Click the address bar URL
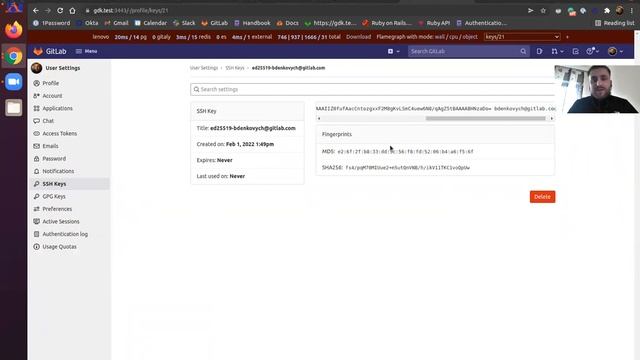This screenshot has width=640, height=360. point(131,11)
